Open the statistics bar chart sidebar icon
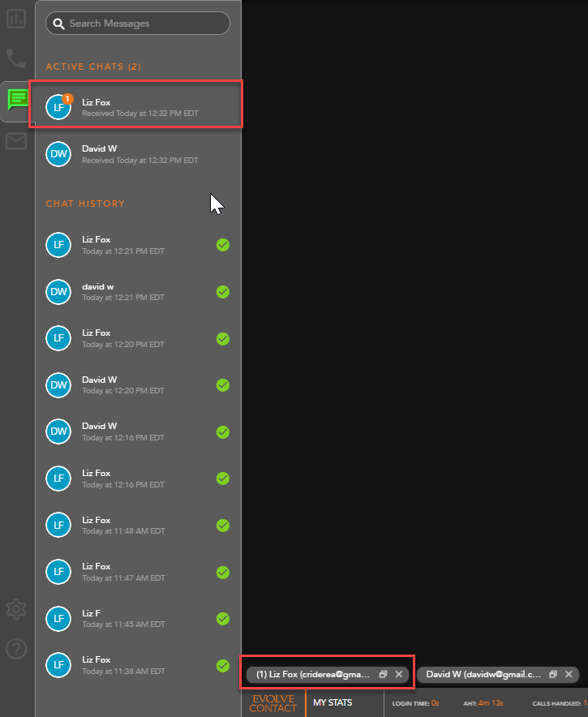The width and height of the screenshot is (588, 717). coord(16,19)
